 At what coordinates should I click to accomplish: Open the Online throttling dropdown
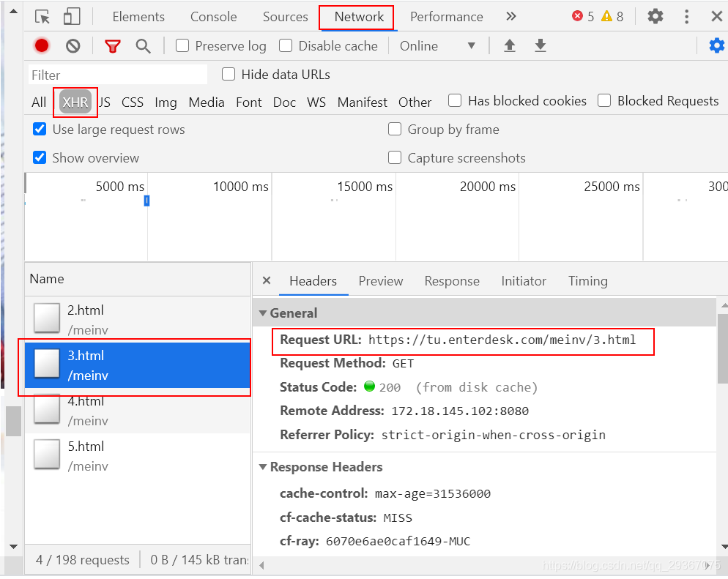coord(437,46)
